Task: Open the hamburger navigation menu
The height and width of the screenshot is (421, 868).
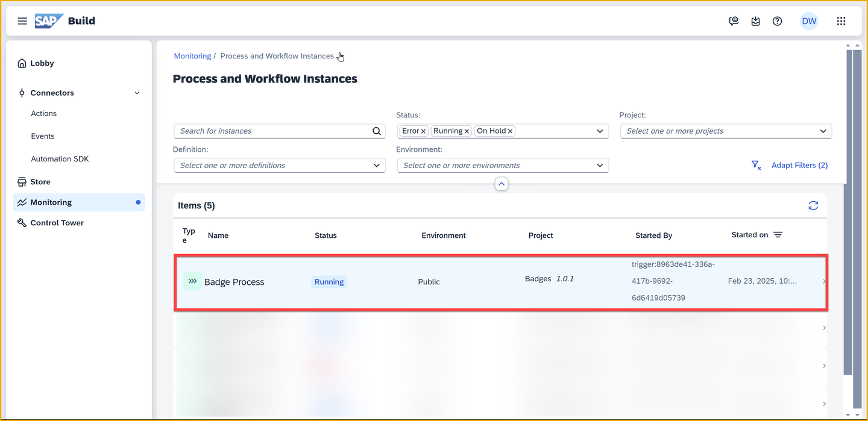Action: (x=22, y=21)
